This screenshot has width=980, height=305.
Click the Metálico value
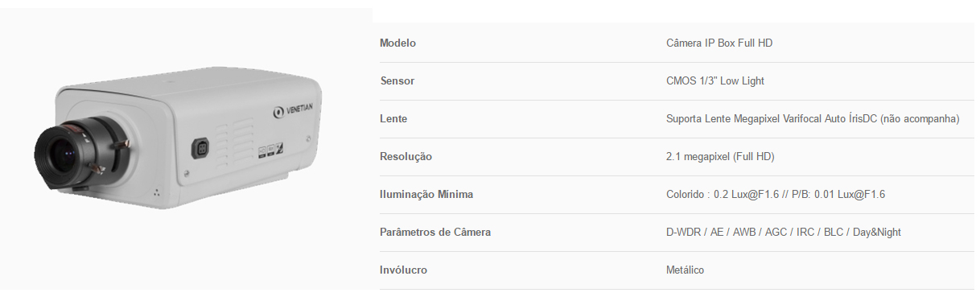685,270
